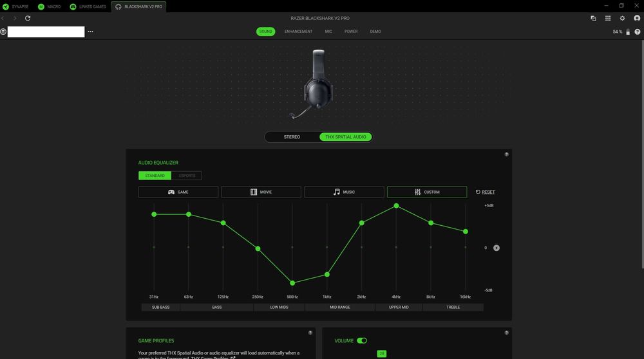
Task: Toggle the Volume switch
Action: click(362, 340)
